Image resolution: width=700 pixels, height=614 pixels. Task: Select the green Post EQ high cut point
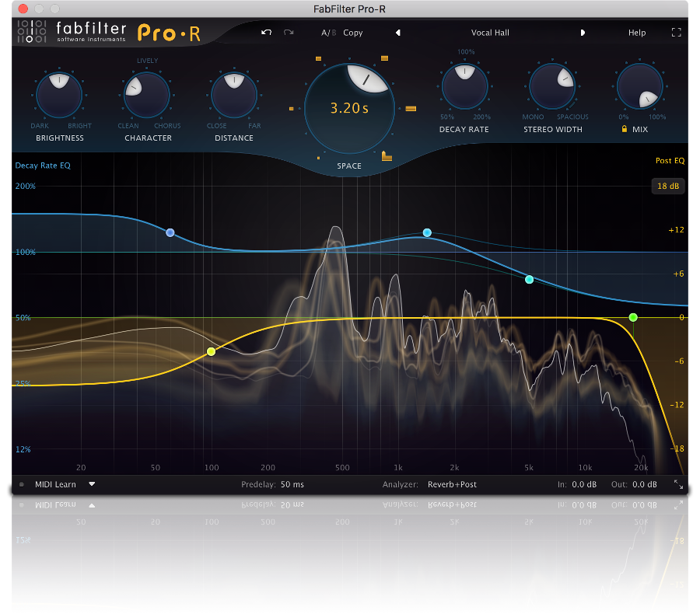(633, 317)
